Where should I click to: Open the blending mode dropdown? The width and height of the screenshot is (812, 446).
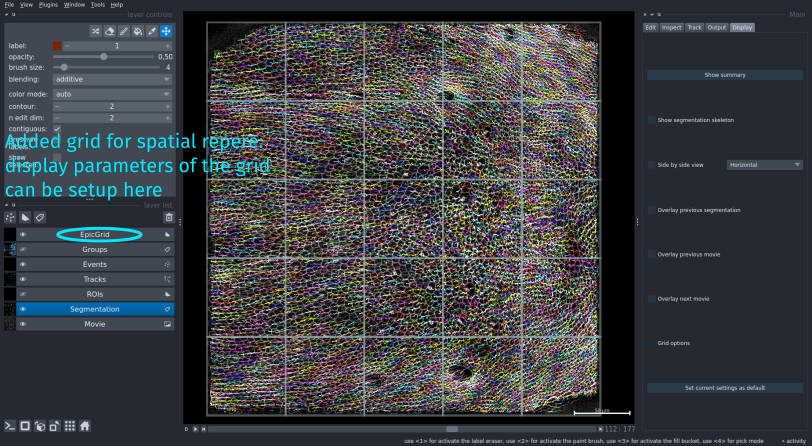(111, 78)
